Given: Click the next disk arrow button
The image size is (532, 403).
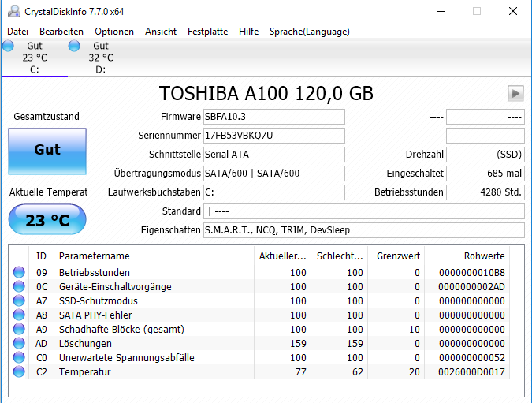Looking at the screenshot, I should (x=515, y=93).
